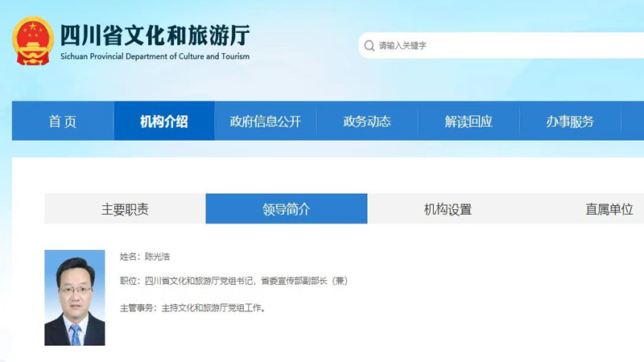Open the 机构介绍 navigation item

[x=164, y=121]
